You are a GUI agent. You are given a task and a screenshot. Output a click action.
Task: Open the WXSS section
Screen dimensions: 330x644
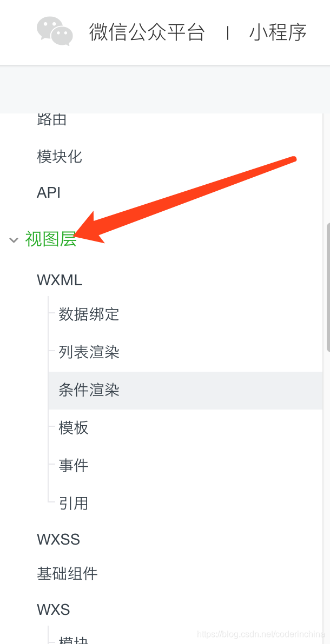pyautogui.click(x=58, y=539)
